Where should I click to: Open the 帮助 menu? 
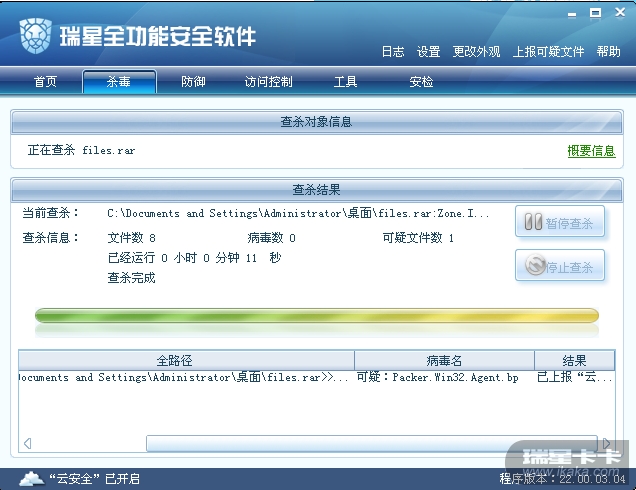(x=608, y=52)
